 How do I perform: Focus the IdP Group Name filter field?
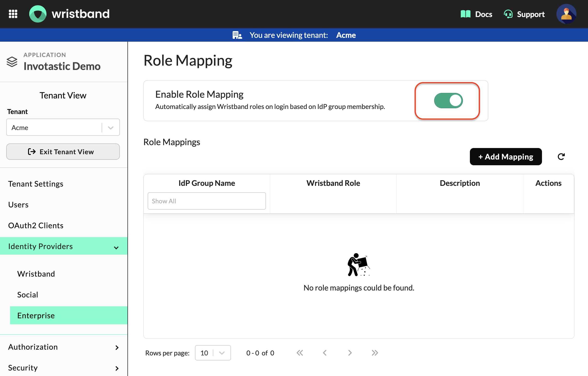(207, 201)
